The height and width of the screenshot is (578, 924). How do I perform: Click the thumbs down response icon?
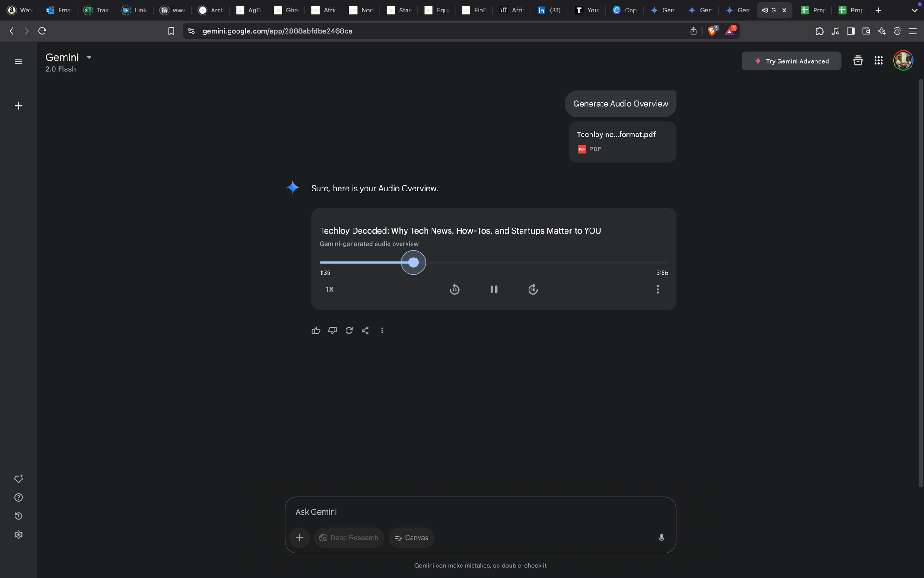333,331
